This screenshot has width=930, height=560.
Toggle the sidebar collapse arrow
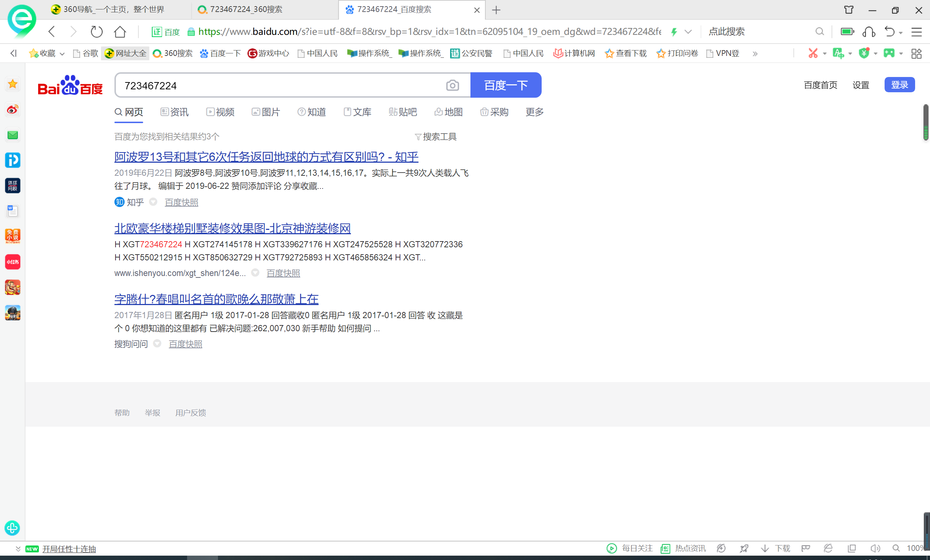click(x=13, y=53)
